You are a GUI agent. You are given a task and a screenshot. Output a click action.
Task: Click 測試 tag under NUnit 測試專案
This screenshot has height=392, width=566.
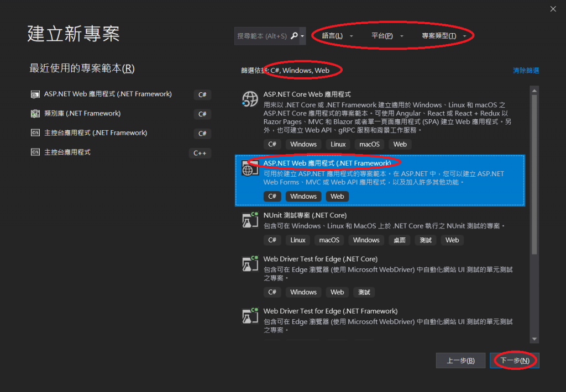point(426,240)
